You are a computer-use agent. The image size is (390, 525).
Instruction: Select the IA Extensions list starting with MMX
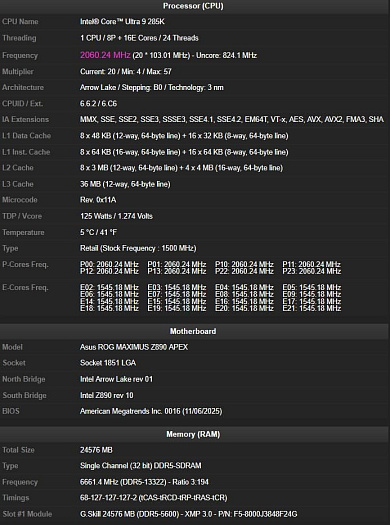[x=232, y=120]
